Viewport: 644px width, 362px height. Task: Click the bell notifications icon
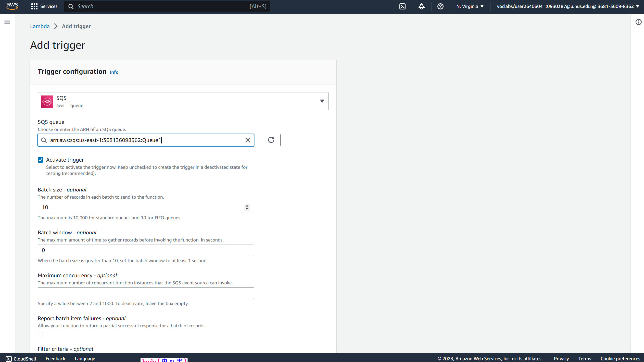coord(421,6)
